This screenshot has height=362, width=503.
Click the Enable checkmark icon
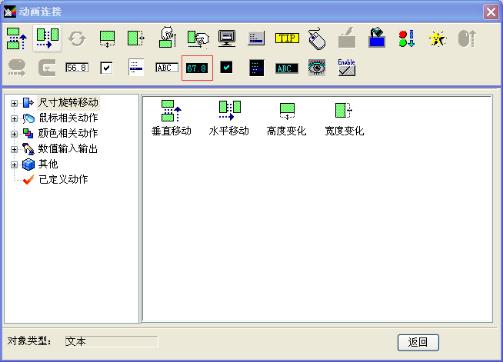click(346, 67)
